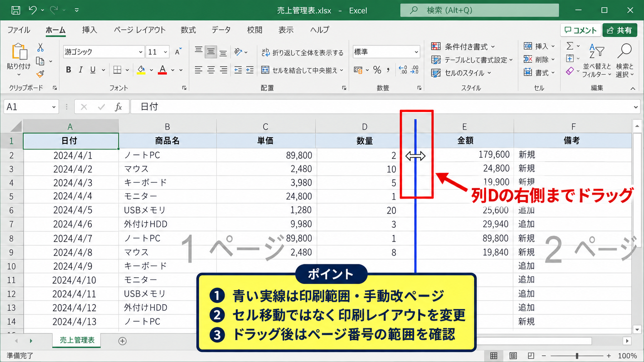Select normal view in the status bar
This screenshot has height=362, width=644.
tap(494, 356)
